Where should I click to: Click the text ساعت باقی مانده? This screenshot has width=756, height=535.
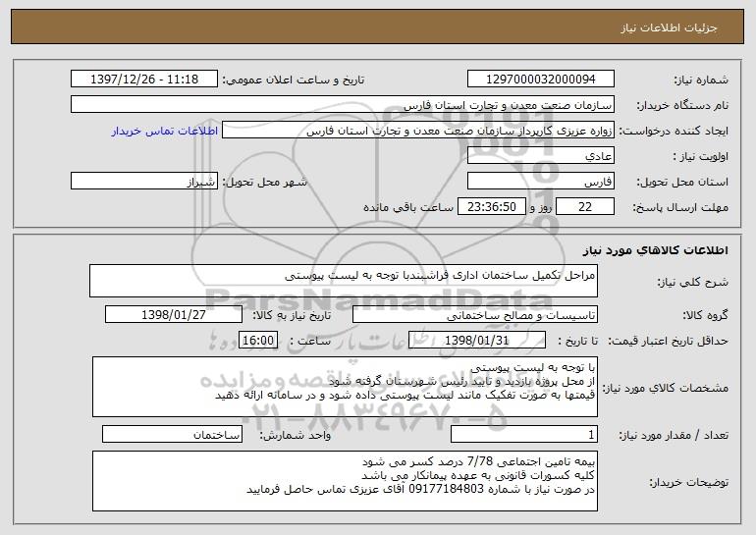[407, 207]
